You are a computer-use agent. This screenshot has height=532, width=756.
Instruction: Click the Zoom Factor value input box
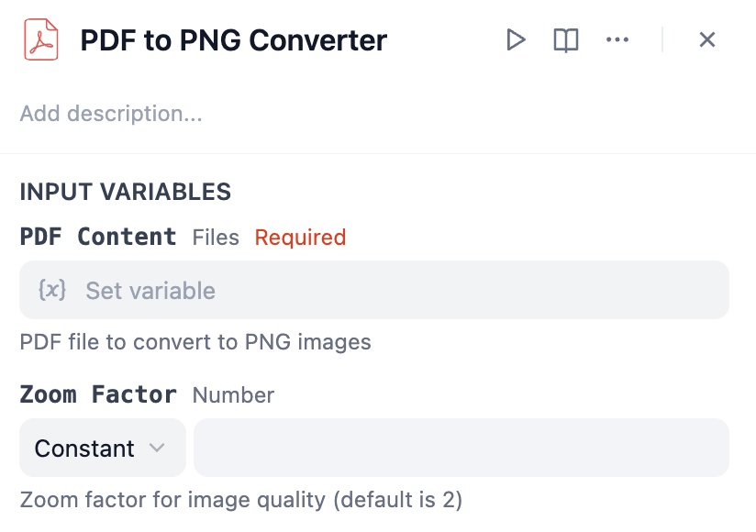[461, 448]
